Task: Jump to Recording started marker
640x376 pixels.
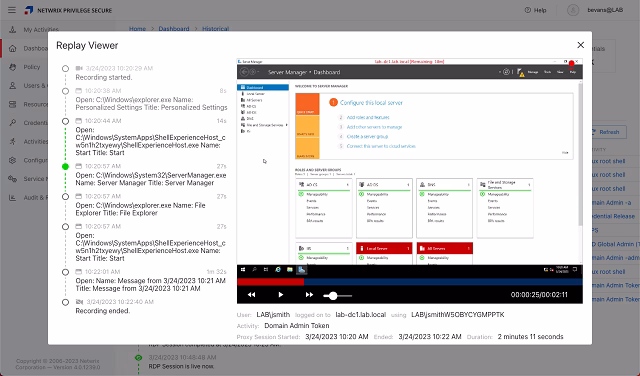Action: [65, 69]
